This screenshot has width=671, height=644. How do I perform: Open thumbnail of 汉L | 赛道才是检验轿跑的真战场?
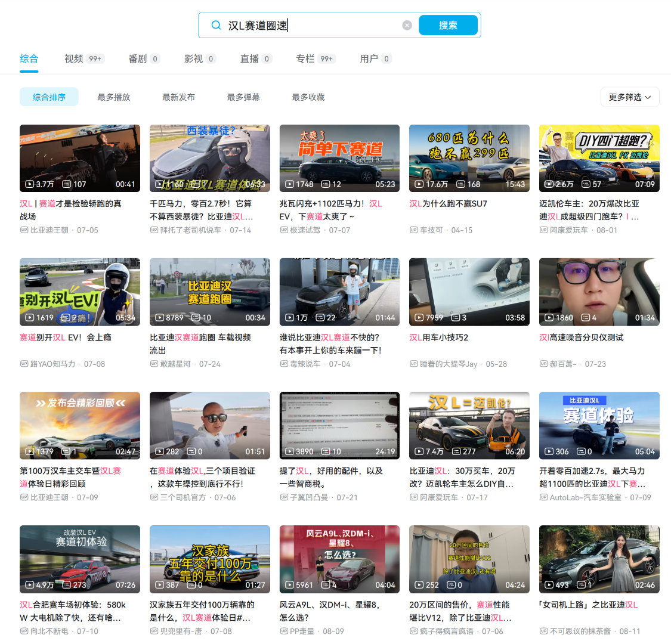pos(79,159)
